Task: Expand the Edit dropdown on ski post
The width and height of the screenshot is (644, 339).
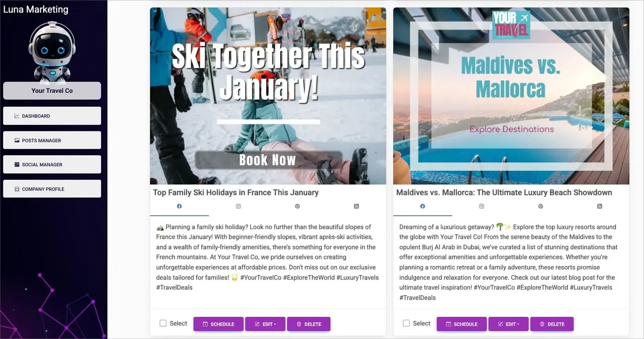Action: tap(265, 324)
